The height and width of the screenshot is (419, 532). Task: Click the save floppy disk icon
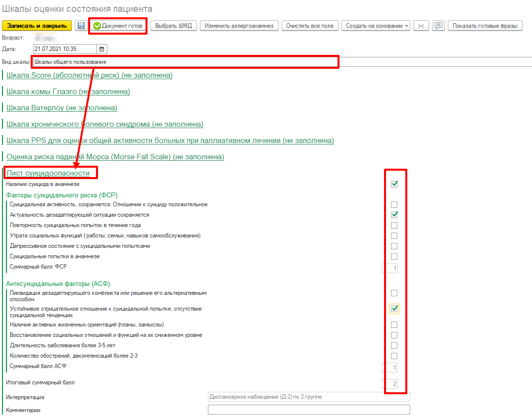point(80,26)
